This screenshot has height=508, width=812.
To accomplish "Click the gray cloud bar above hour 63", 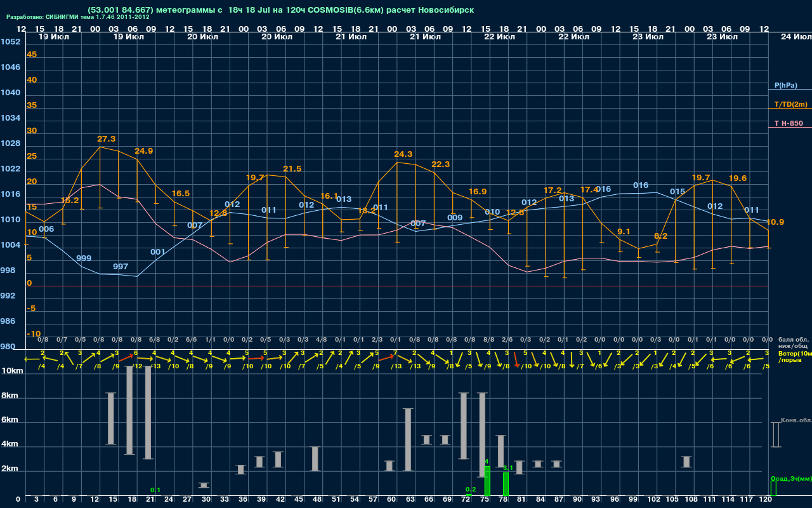I will (408, 439).
